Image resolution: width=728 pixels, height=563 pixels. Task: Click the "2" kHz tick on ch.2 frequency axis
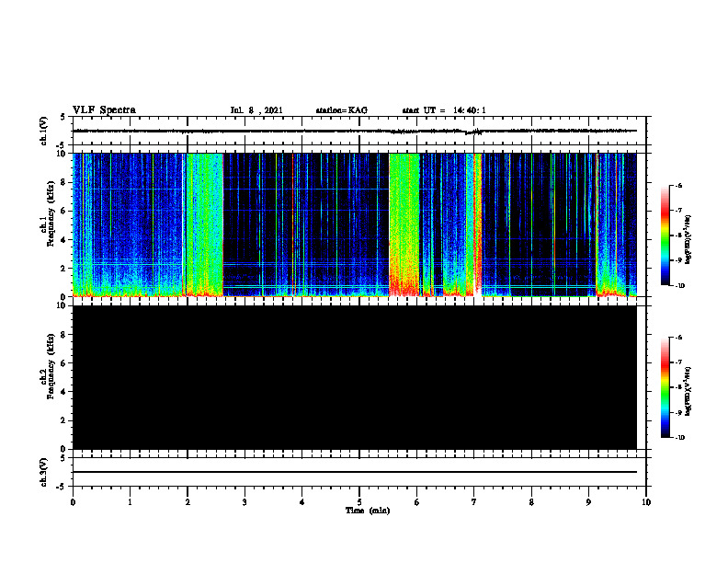(63, 420)
